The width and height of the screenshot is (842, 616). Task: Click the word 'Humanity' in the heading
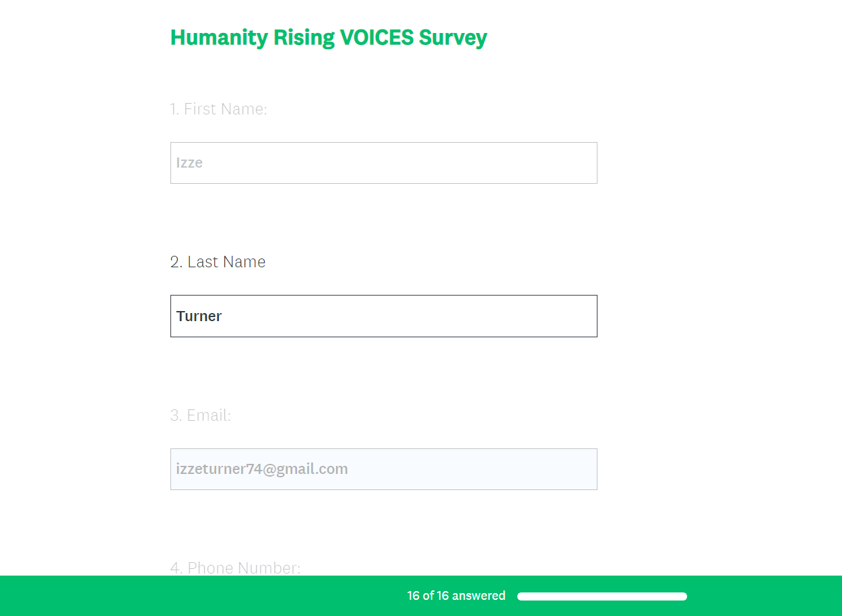click(219, 38)
